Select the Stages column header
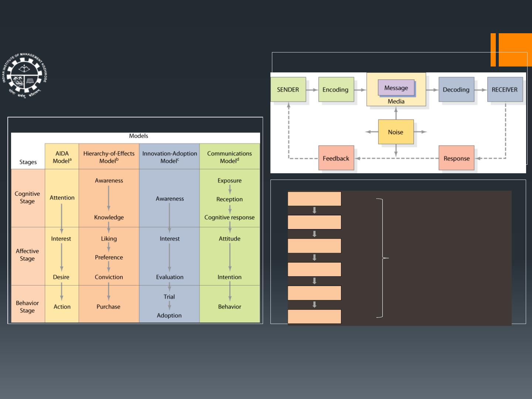The image size is (532, 399). 28,162
